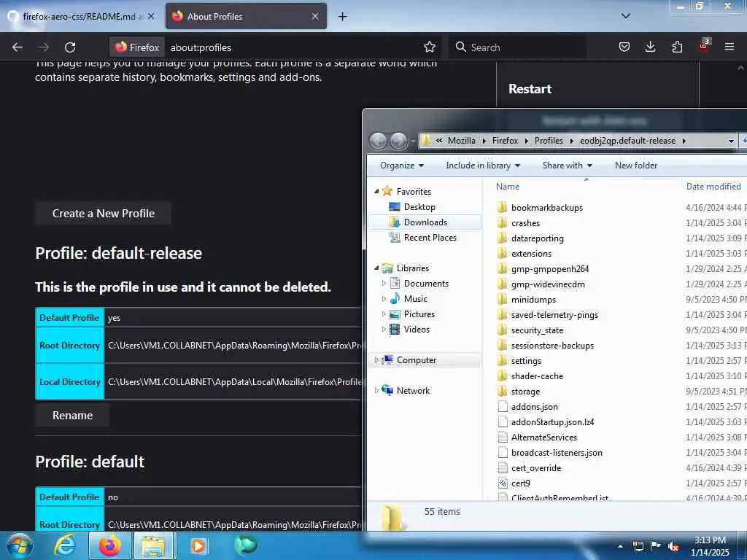
Task: Open the Organize menu
Action: [402, 166]
